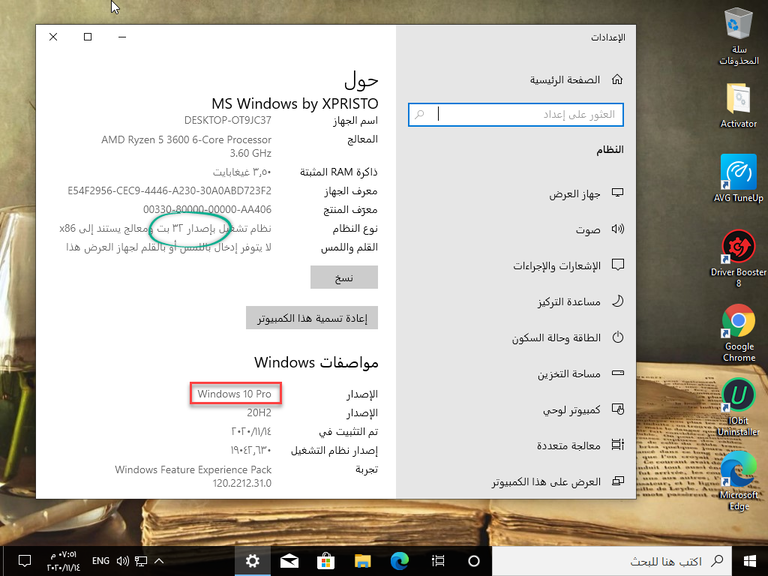This screenshot has width=768, height=576.
Task: Open the Microsoft Edge desktop shortcut
Action: pos(739,481)
